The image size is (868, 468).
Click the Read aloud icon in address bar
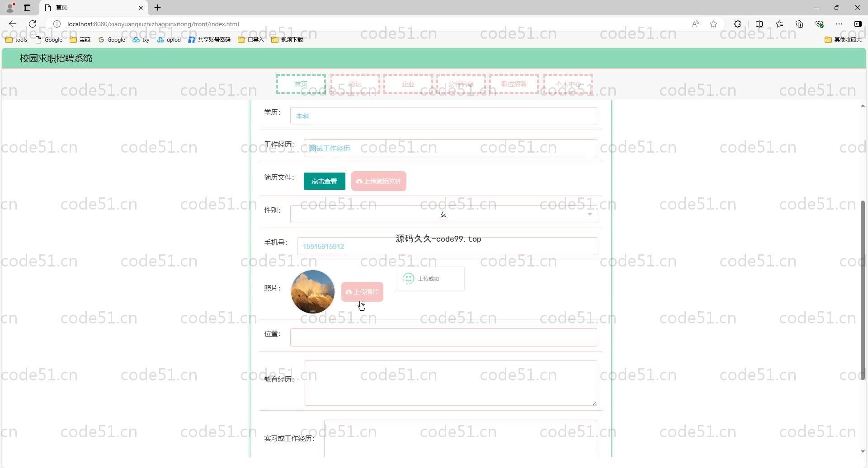pyautogui.click(x=695, y=24)
